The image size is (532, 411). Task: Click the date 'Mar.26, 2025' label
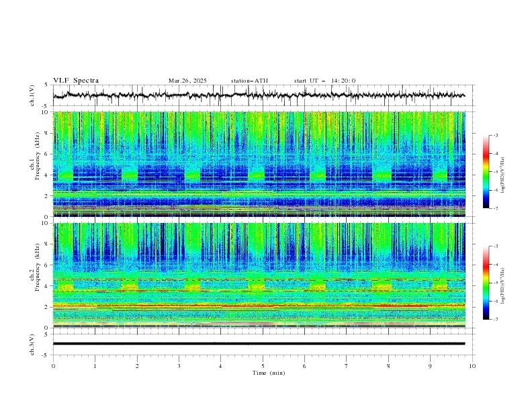187,81
